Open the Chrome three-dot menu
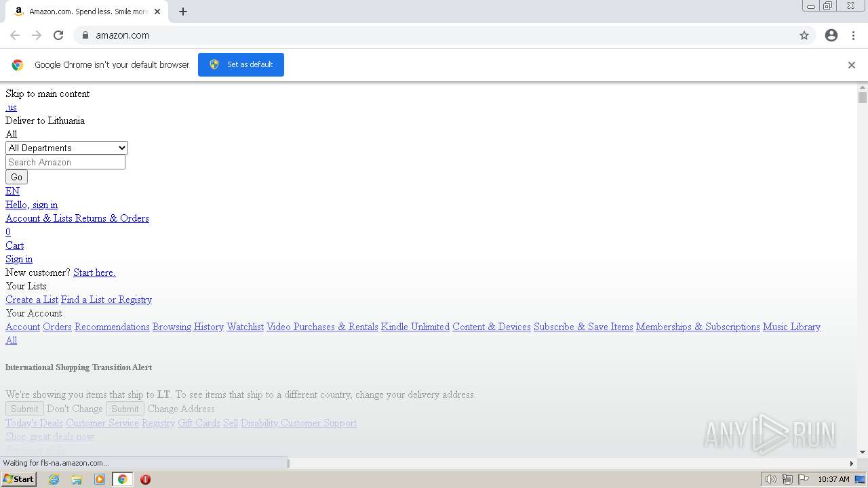Image resolution: width=868 pixels, height=488 pixels. (853, 35)
